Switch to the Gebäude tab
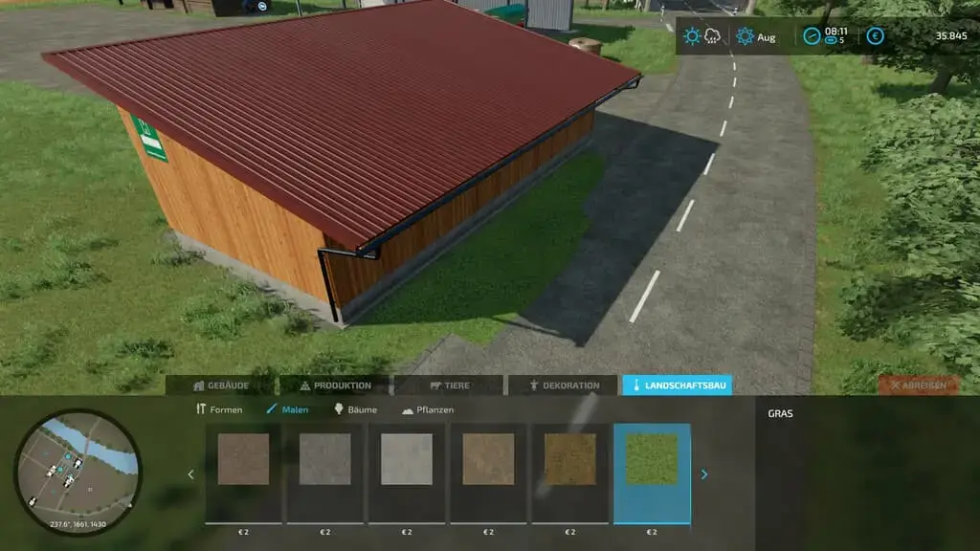The height and width of the screenshot is (551, 980). pos(221,386)
